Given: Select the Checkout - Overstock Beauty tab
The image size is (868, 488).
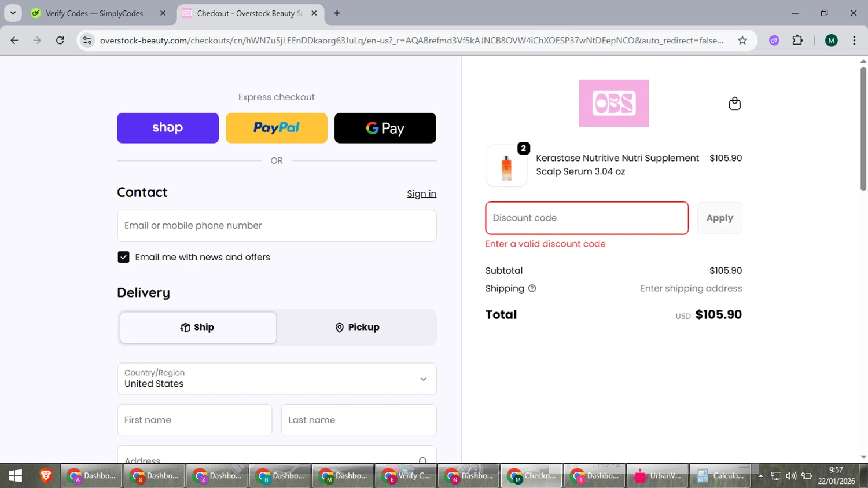Looking at the screenshot, I should click(x=249, y=13).
